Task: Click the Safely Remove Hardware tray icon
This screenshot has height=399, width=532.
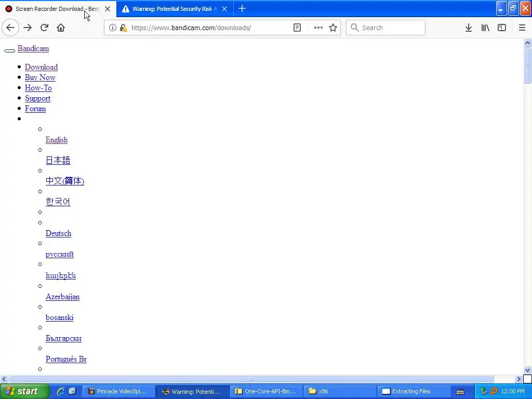Action: [484, 391]
